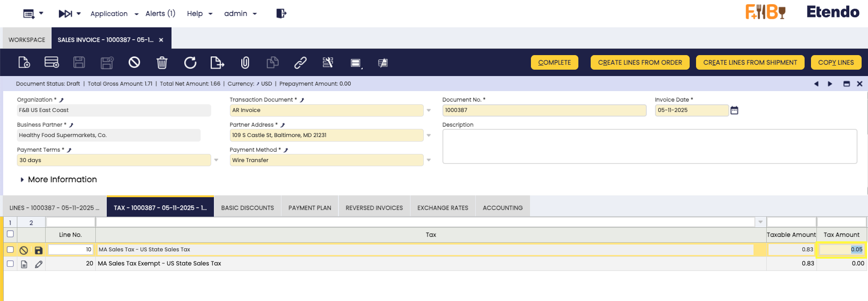Switch to the Payment Plan tab
The image size is (868, 301).
coord(310,208)
